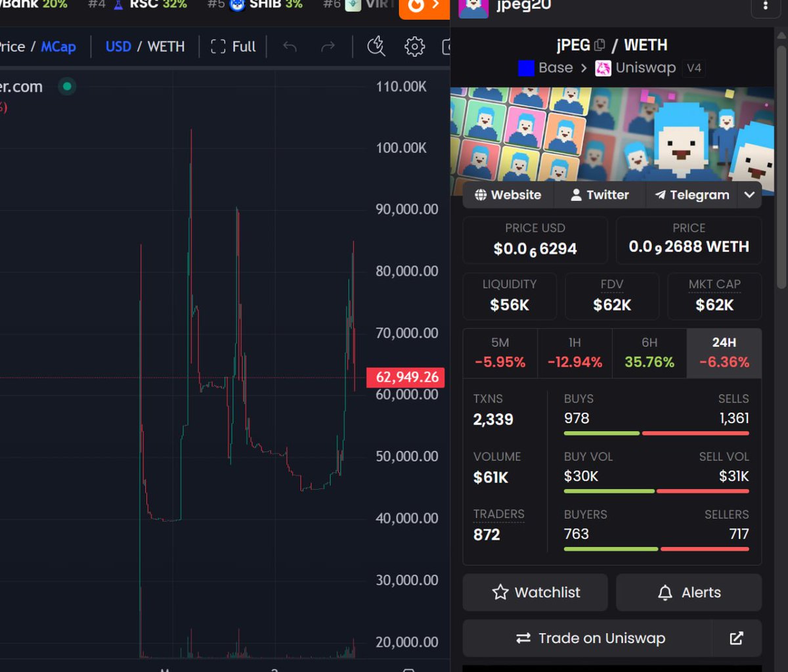Select the 6H timeframe tab
The height and width of the screenshot is (672, 788).
[x=649, y=353]
